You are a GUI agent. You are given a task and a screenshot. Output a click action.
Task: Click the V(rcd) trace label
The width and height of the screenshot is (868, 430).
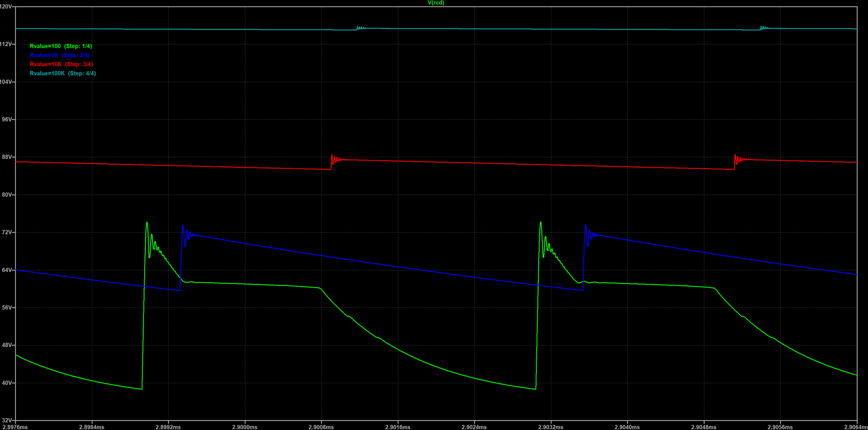tap(436, 3)
